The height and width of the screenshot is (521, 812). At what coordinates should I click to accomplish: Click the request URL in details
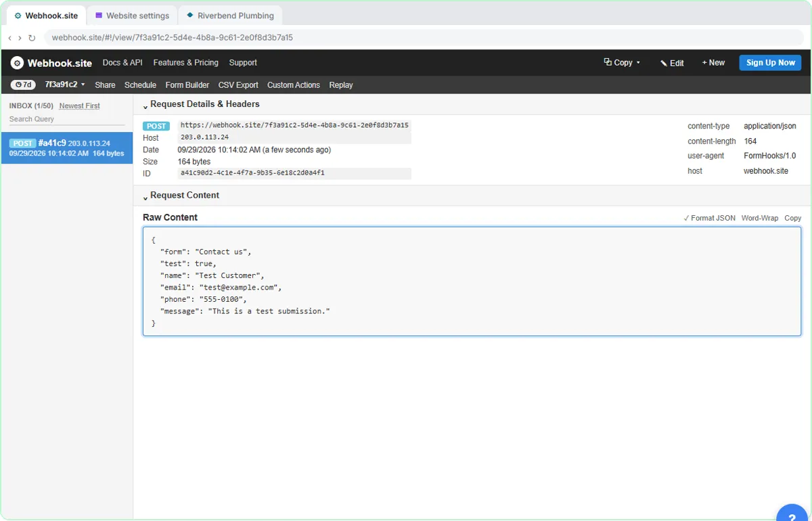point(294,125)
